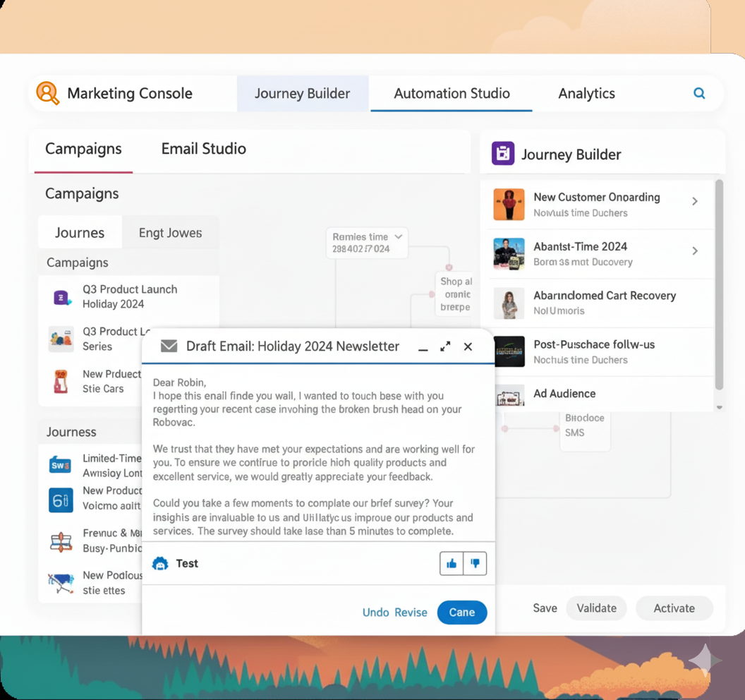This screenshot has width=745, height=700.
Task: Switch to the Automation Studio tab
Action: click(452, 93)
